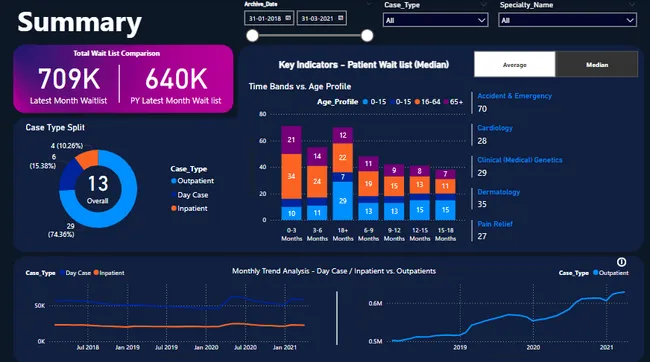The height and width of the screenshot is (362, 650).
Task: Click the orange 16-64 age legend marker
Action: pyautogui.click(x=417, y=102)
